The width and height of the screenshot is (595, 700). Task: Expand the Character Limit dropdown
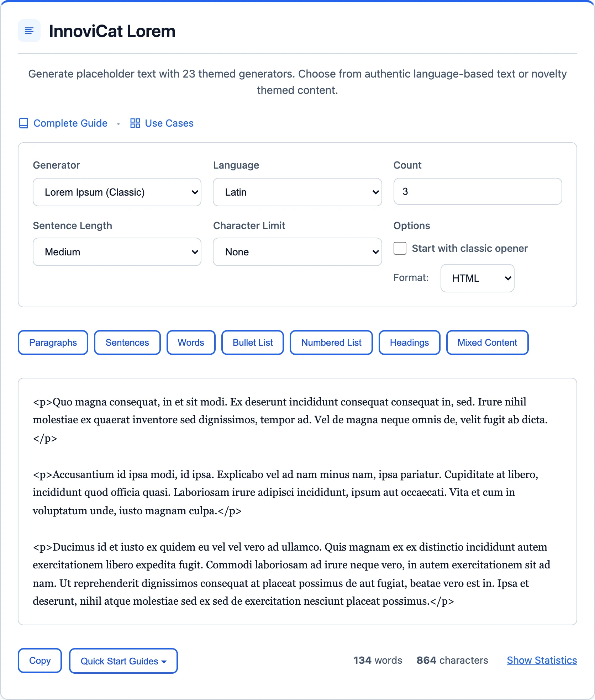[297, 252]
